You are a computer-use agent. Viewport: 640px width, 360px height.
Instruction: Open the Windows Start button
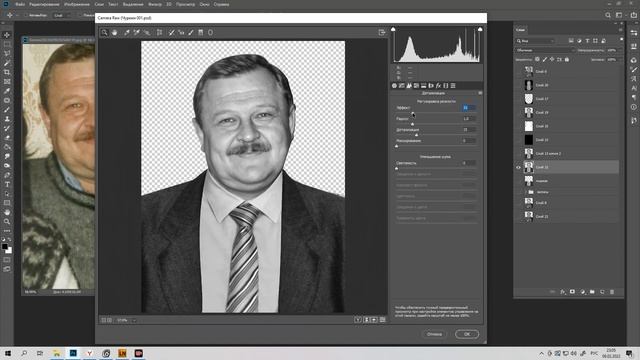[x=8, y=353]
